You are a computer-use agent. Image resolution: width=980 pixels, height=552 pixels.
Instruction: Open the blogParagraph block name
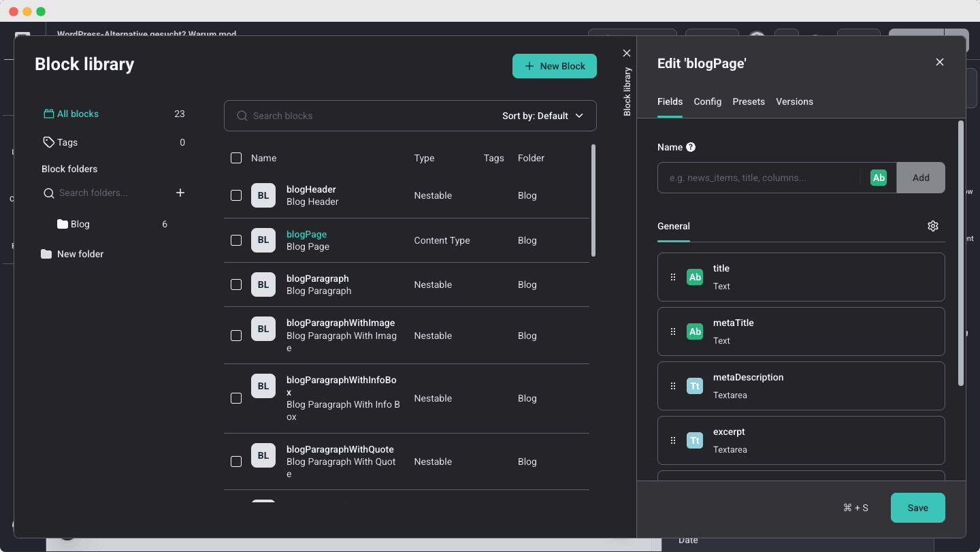tap(318, 278)
